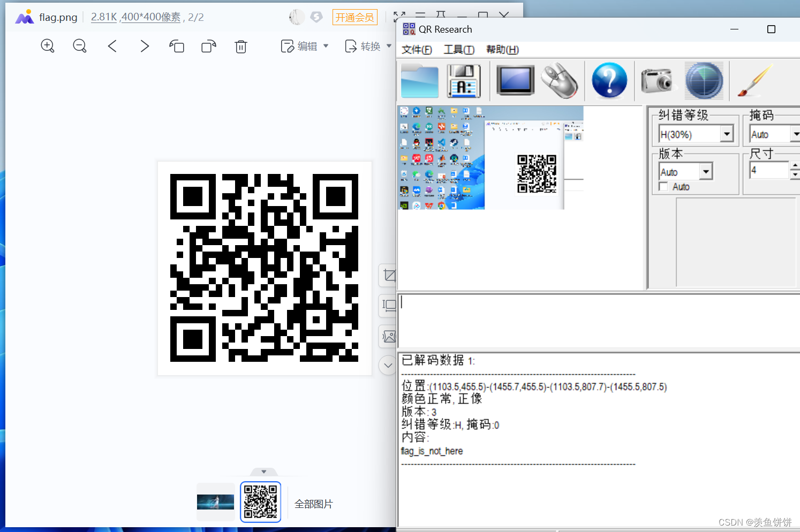This screenshot has width=800, height=532.
Task: Click image viewer app logo icon
Action: [x=25, y=17]
